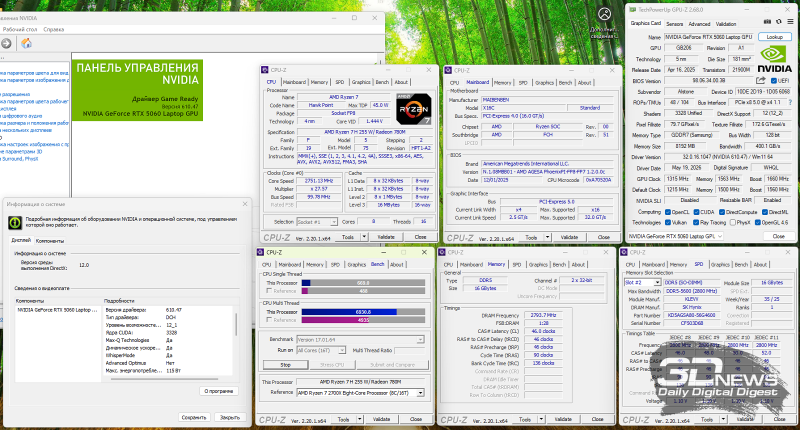Screen dimensions: 800x430
Task: Toggle the OpenGL 4.6 checkbox
Action: (x=758, y=222)
